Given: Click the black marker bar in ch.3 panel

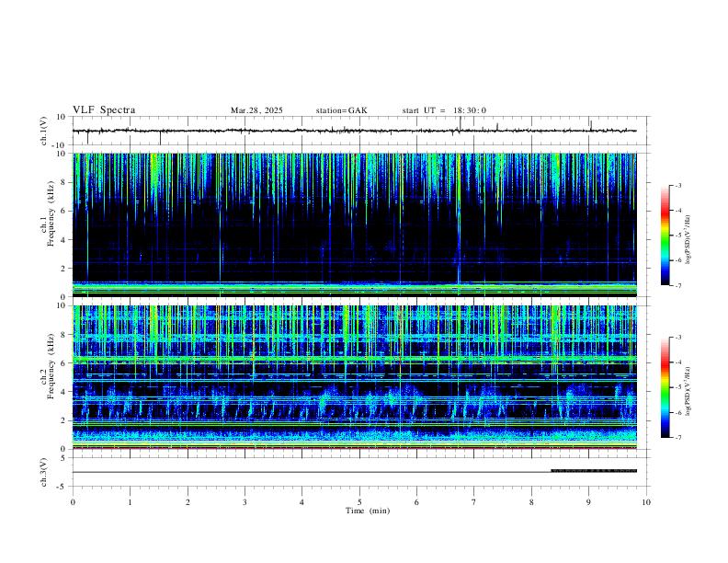Looking at the screenshot, I should point(594,471).
